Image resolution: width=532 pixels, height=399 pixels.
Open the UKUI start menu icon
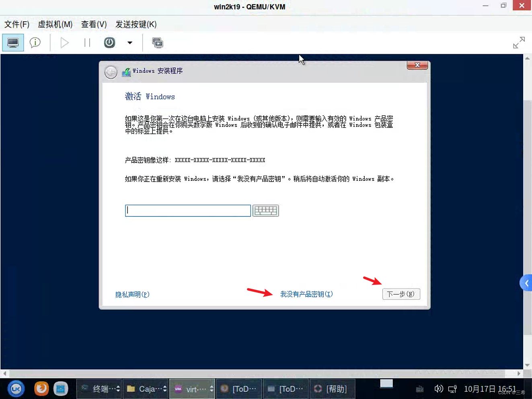tap(16, 389)
